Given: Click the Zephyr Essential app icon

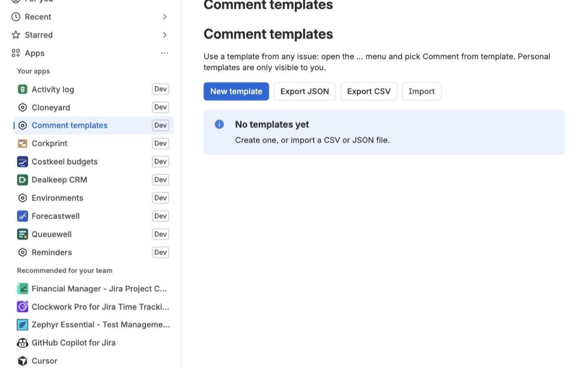Looking at the screenshot, I should (x=23, y=325).
